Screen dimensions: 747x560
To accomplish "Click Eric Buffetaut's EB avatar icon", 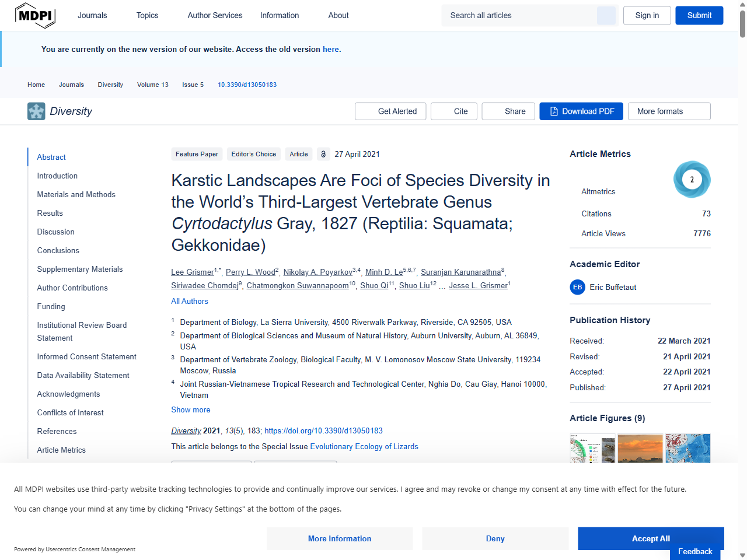I will [577, 287].
